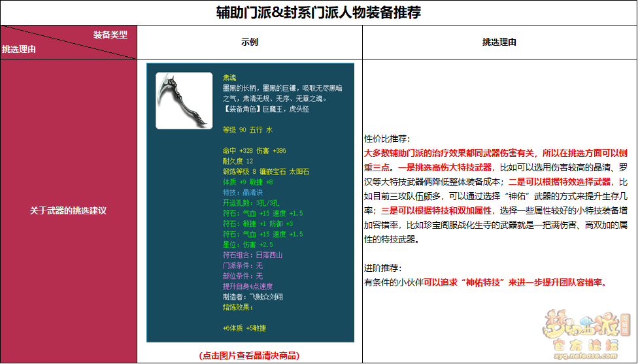The width and height of the screenshot is (638, 364).
Task: Select the 关于武器的挑选建议 row header
Action: 68,210
